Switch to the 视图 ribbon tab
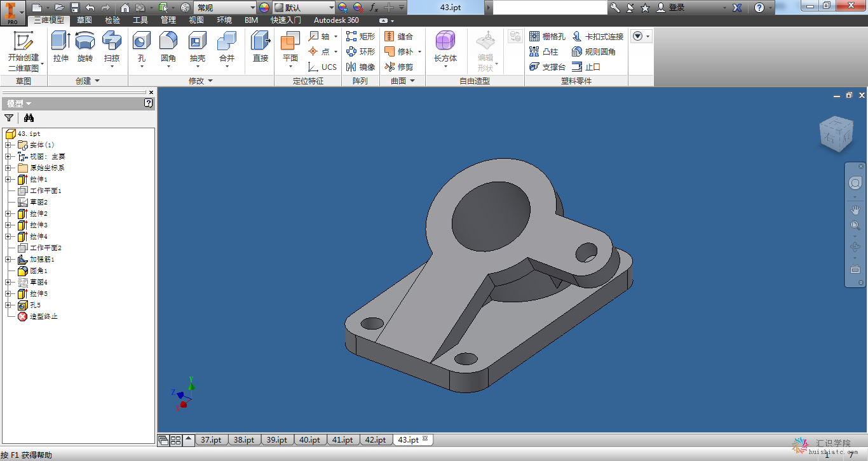 tap(196, 20)
